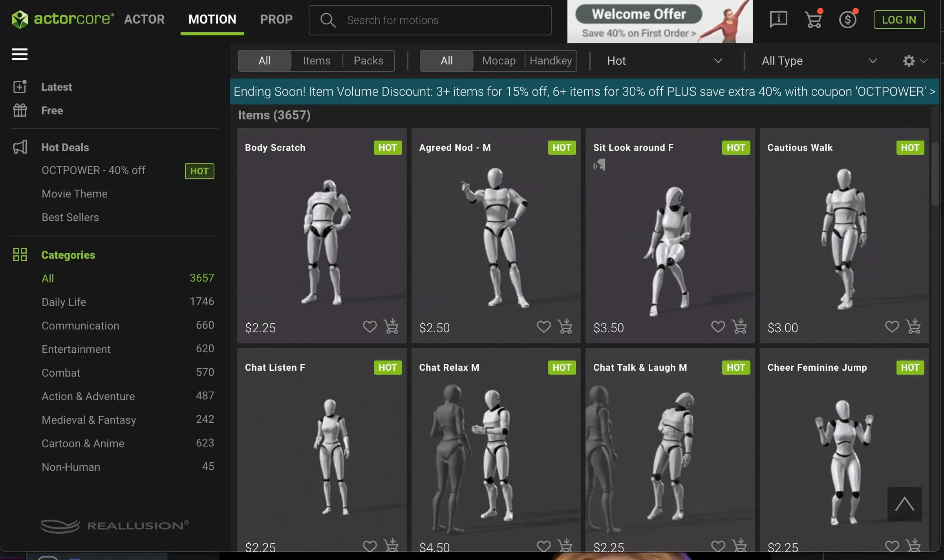Screen dimensions: 944x560
Task: Add Body Scratch to cart
Action: click(391, 326)
